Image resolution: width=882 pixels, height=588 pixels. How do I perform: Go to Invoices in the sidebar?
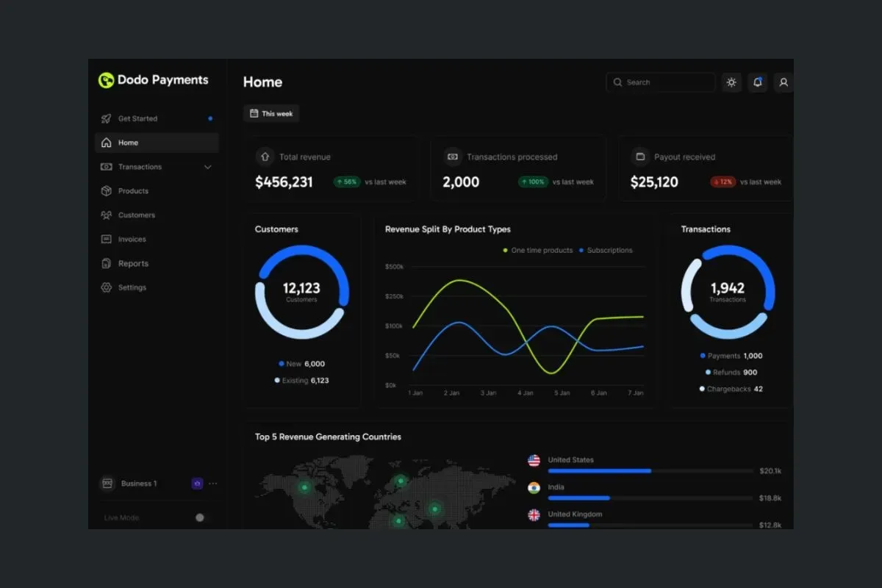tap(132, 240)
